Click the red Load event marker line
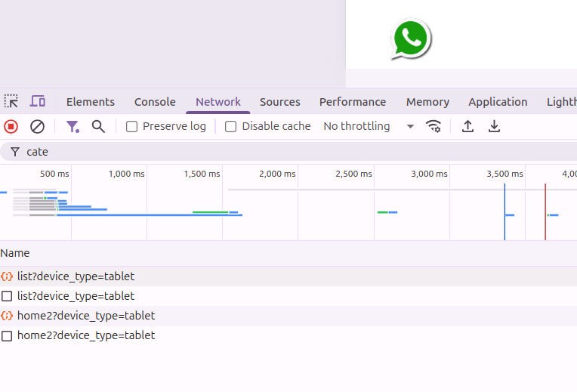Image resolution: width=577 pixels, height=392 pixels. click(x=545, y=211)
